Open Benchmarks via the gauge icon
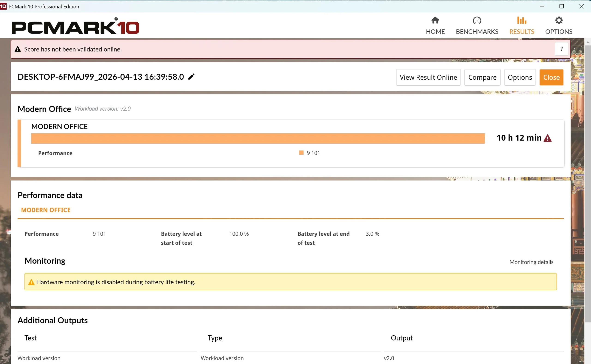Screen dimensions: 591x364 click(477, 20)
